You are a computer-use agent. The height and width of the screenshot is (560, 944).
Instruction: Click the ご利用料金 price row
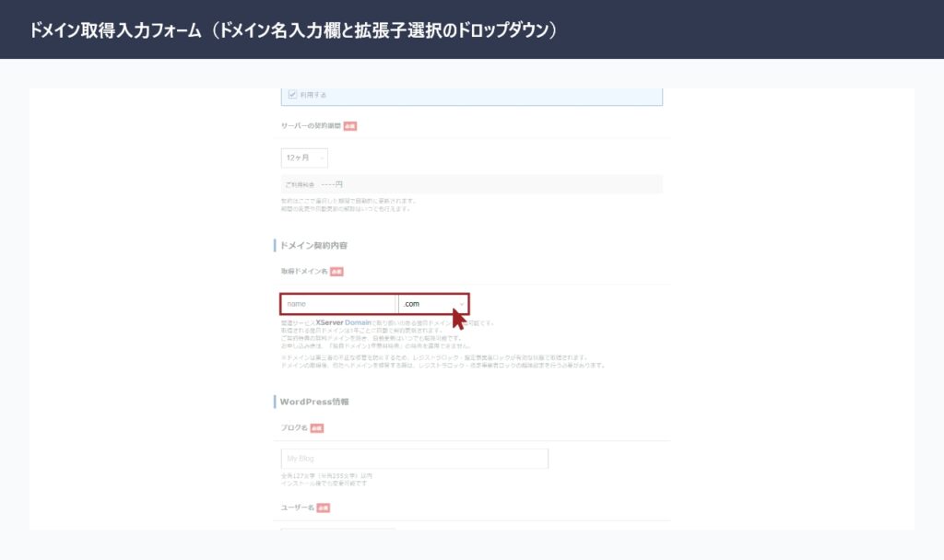pyautogui.click(x=471, y=184)
